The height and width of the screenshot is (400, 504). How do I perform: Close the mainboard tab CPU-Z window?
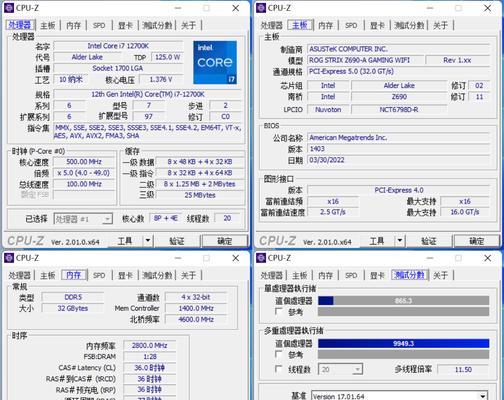point(487,8)
